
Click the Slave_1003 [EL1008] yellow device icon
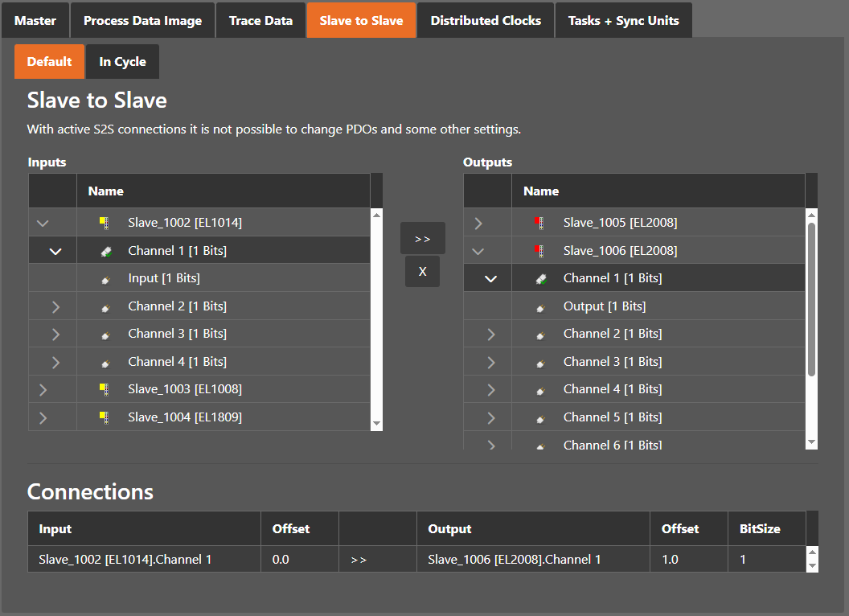coord(104,389)
